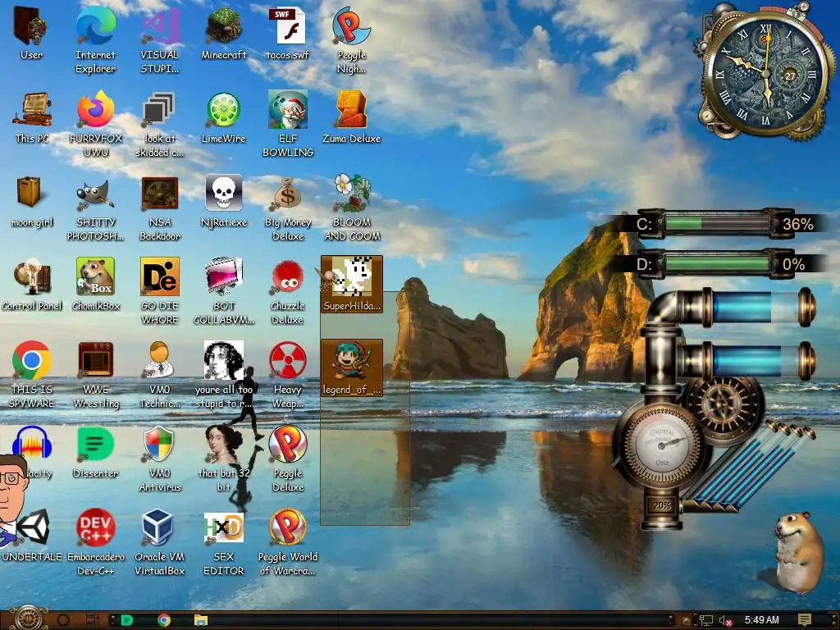Select the 'look at skidded c...' icon

tap(160, 124)
